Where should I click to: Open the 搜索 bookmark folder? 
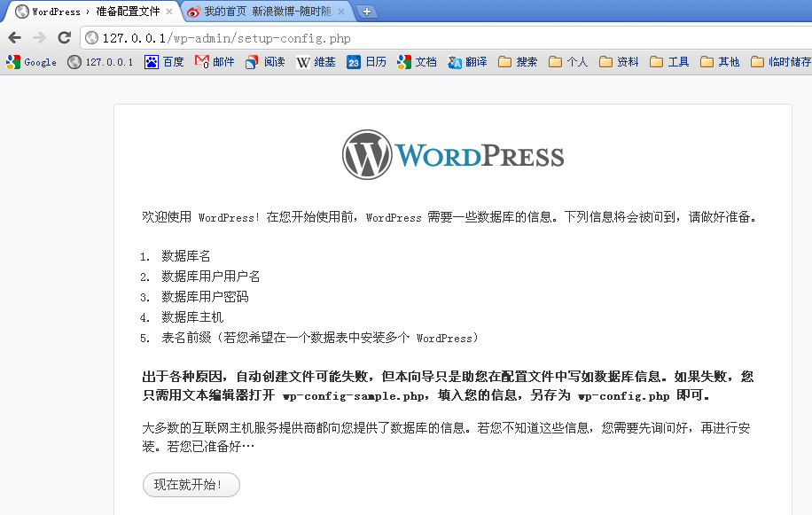tap(518, 62)
